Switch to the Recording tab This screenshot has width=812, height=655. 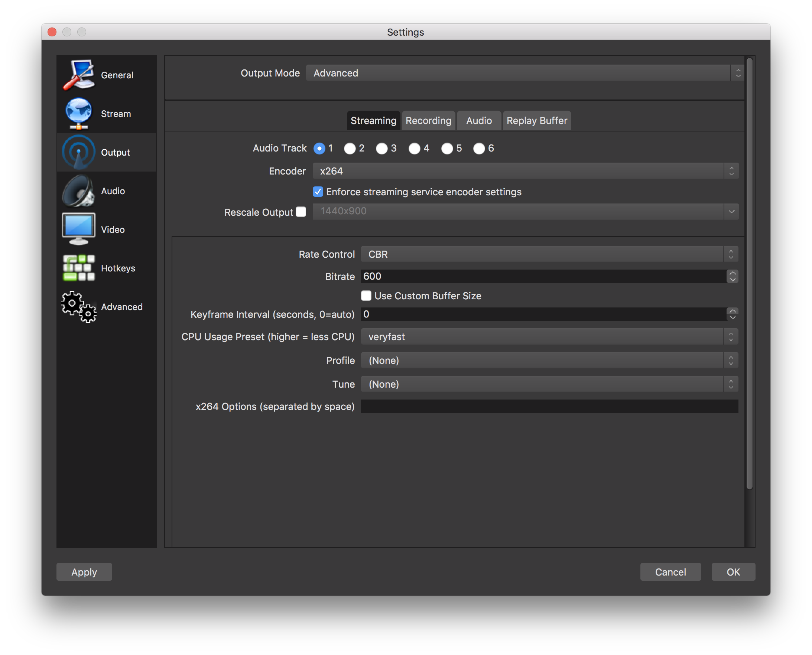(428, 120)
